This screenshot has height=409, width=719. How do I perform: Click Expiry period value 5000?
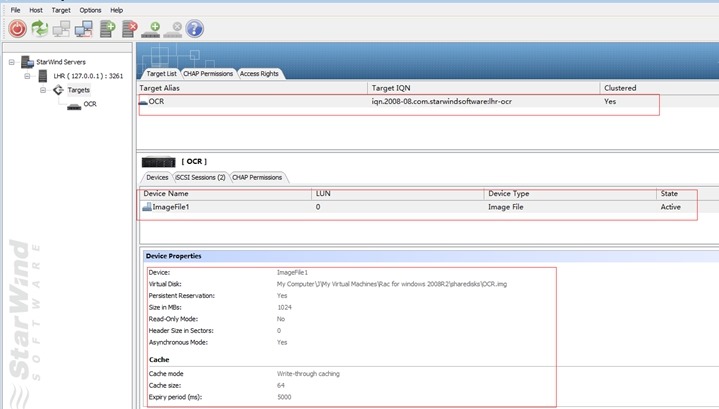tap(284, 397)
